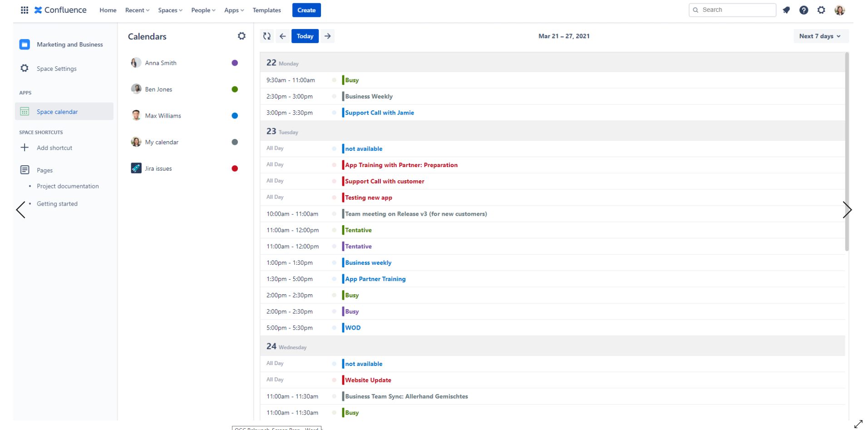The width and height of the screenshot is (868, 430).
Task: Jump to the current date with Today
Action: click(305, 36)
